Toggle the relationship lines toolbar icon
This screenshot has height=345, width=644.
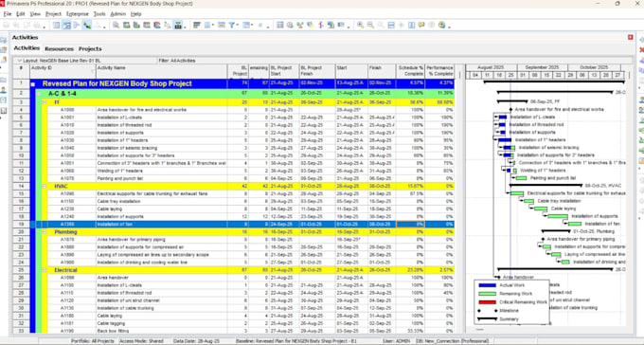[87, 26]
